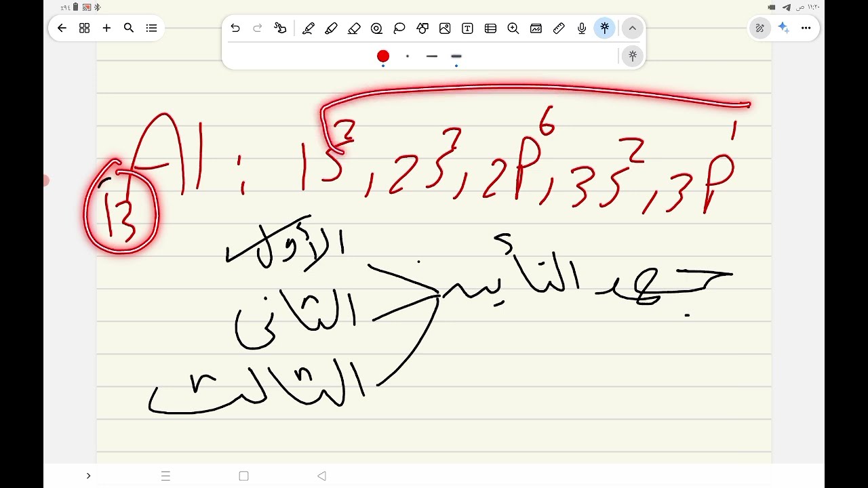
Task: Open the page list view
Action: pyautogui.click(x=151, y=28)
